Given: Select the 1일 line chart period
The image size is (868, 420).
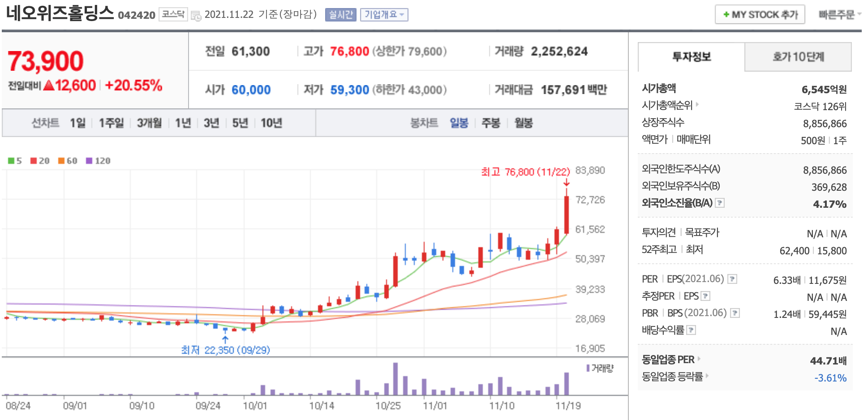Looking at the screenshot, I should pyautogui.click(x=77, y=123).
